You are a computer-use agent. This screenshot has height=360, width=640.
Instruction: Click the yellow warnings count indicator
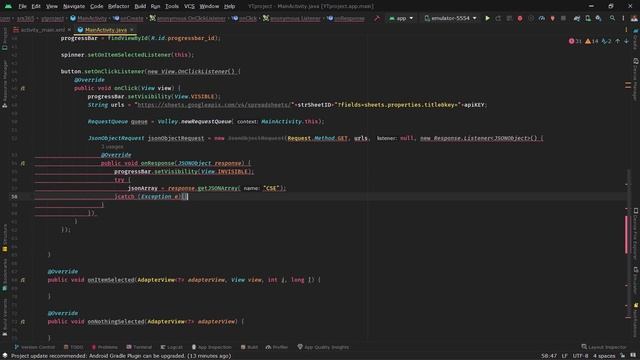tap(591, 41)
